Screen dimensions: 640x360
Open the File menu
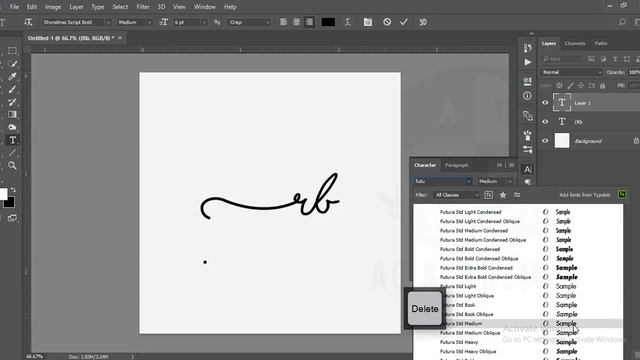(x=14, y=7)
